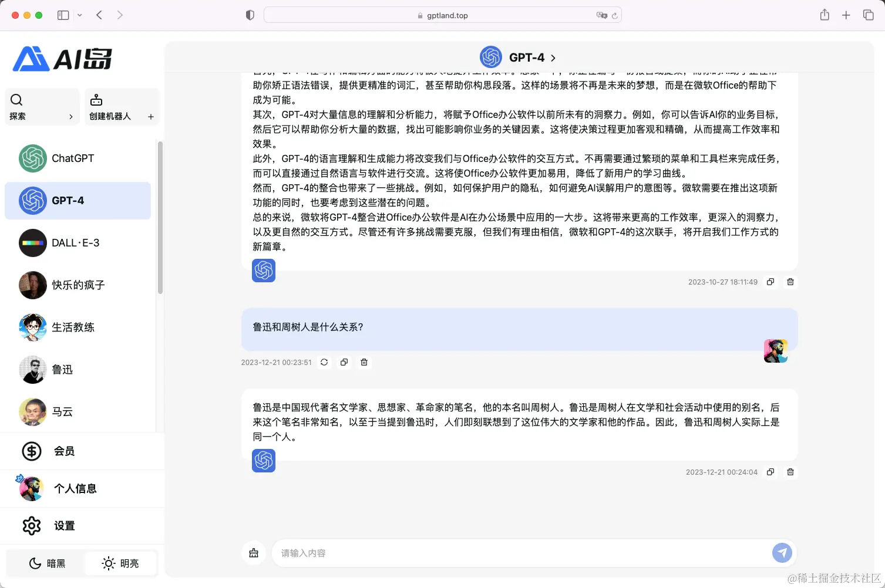885x588 pixels.
Task: Click GPT avatar under the 鲁迅 reply
Action: (x=264, y=461)
